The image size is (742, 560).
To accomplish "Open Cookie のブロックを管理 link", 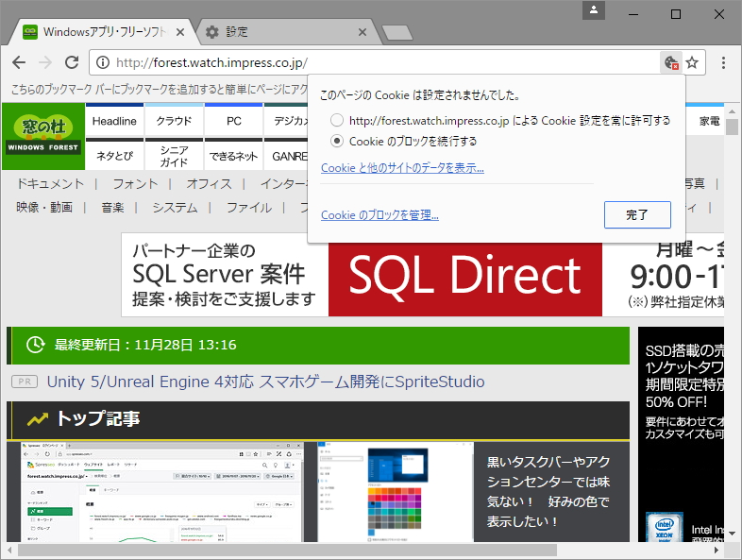I will [379, 215].
